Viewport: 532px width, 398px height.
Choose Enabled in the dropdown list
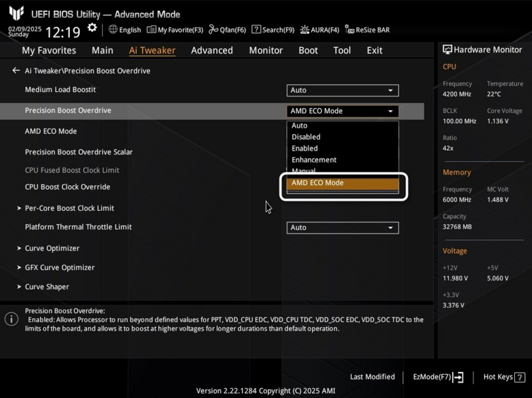pos(343,148)
